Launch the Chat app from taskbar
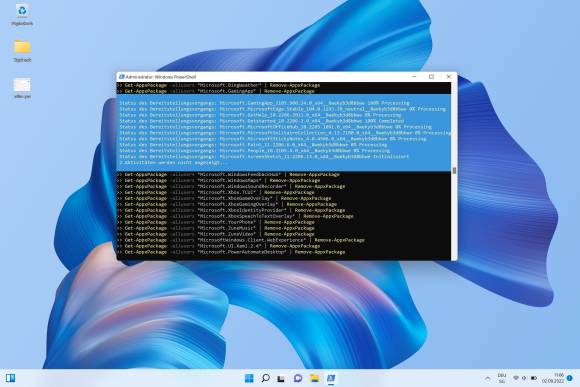The image size is (580, 387). pyautogui.click(x=298, y=378)
